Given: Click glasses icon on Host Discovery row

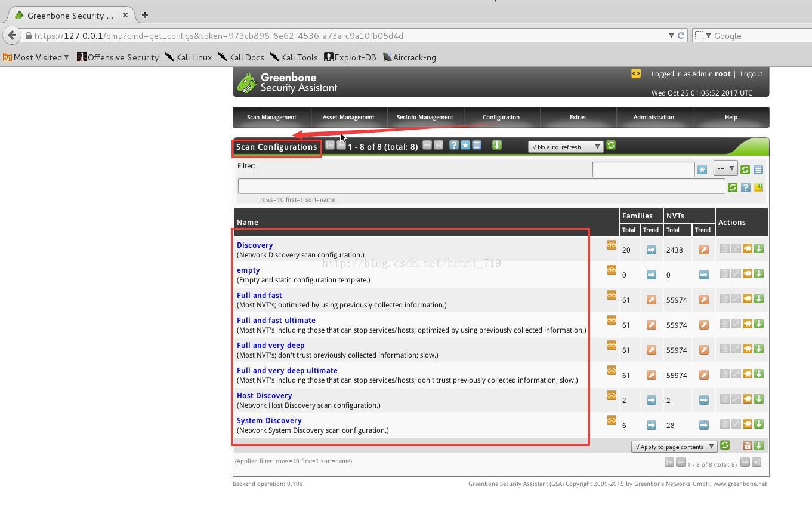Looking at the screenshot, I should point(611,395).
